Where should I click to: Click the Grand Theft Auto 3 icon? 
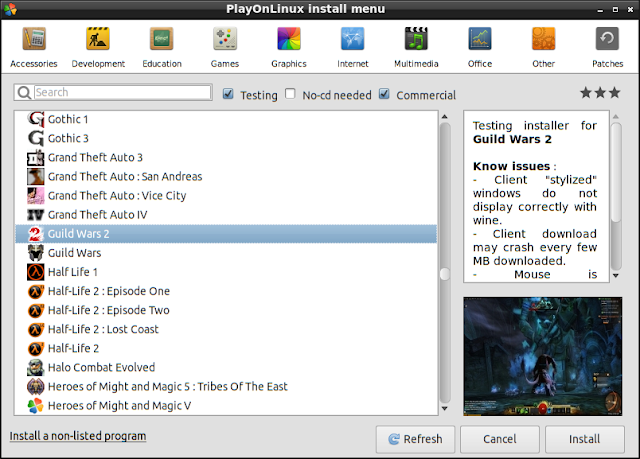click(36, 157)
